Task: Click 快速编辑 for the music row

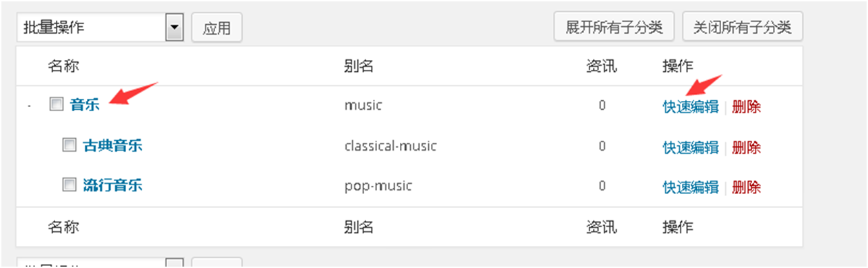Action: tap(691, 107)
